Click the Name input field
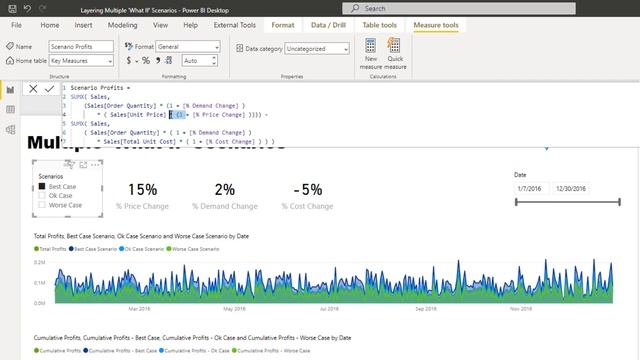The height and width of the screenshot is (360, 640). [x=81, y=46]
